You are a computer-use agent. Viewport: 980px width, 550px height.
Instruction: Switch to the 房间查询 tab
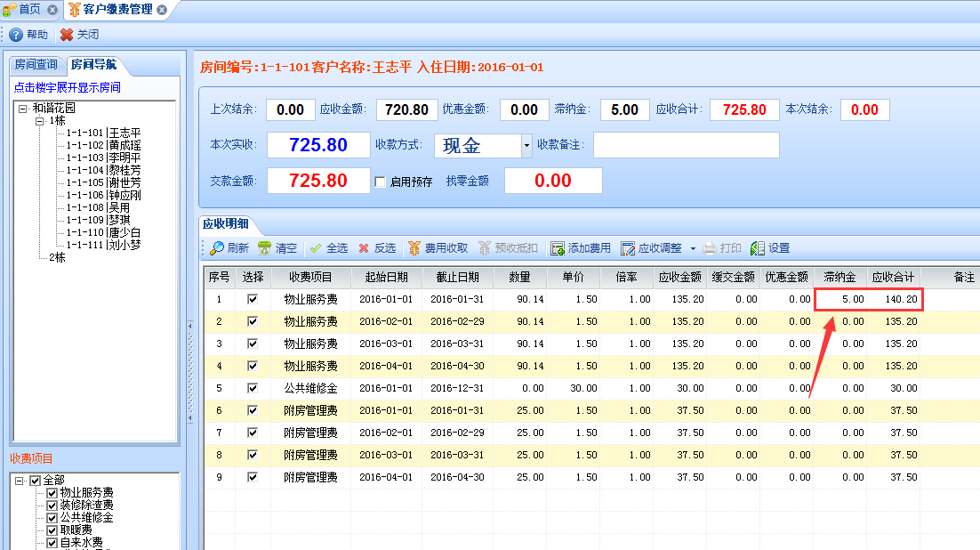tap(36, 64)
